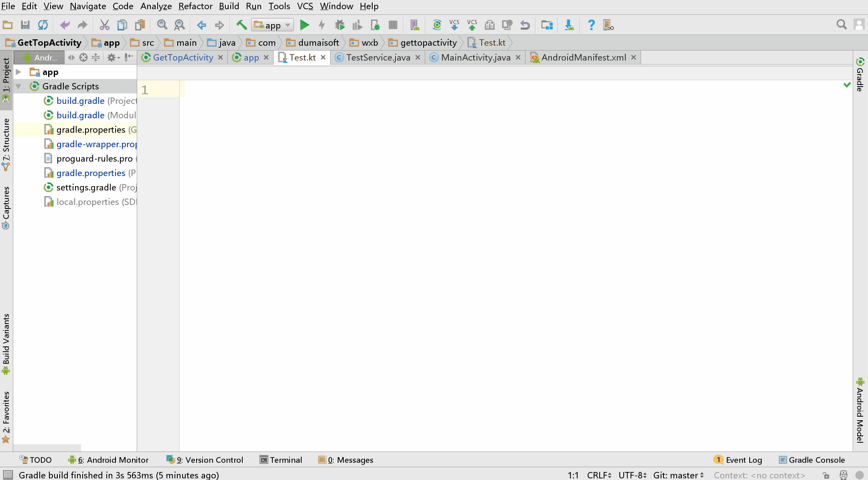Screen dimensions: 868x480
Task: Collapse the Gradle Scripts tree node
Action: [x=18, y=87]
